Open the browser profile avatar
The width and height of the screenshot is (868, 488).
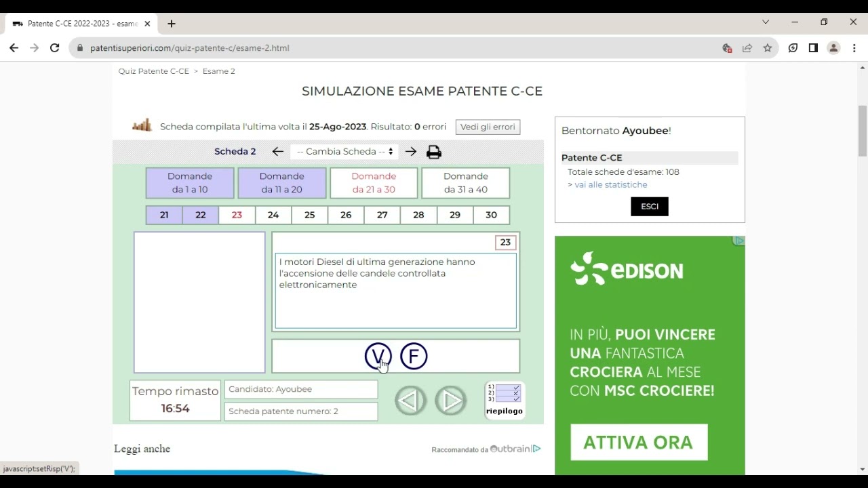pyautogui.click(x=834, y=48)
